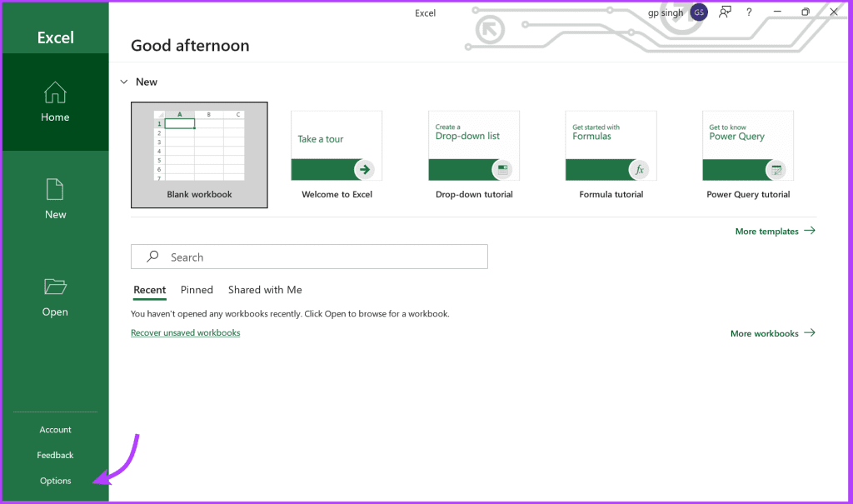Click the New section heading label
This screenshot has width=853, height=504.
click(x=147, y=82)
